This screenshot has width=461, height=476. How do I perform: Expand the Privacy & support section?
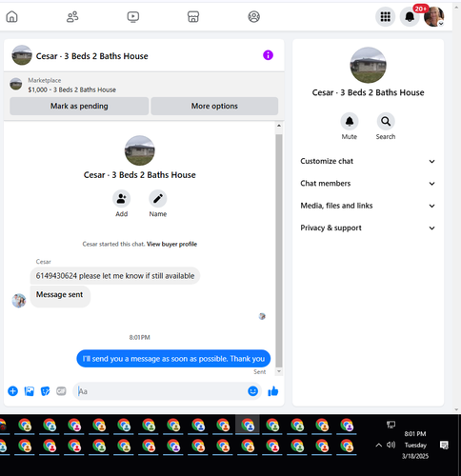pyautogui.click(x=368, y=228)
